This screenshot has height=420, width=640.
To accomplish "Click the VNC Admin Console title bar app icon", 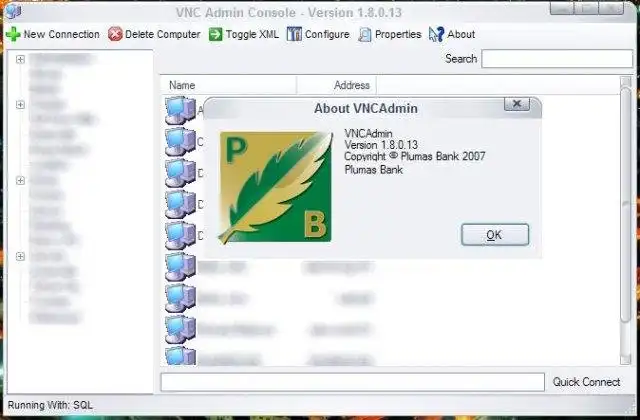I will click(x=13, y=11).
